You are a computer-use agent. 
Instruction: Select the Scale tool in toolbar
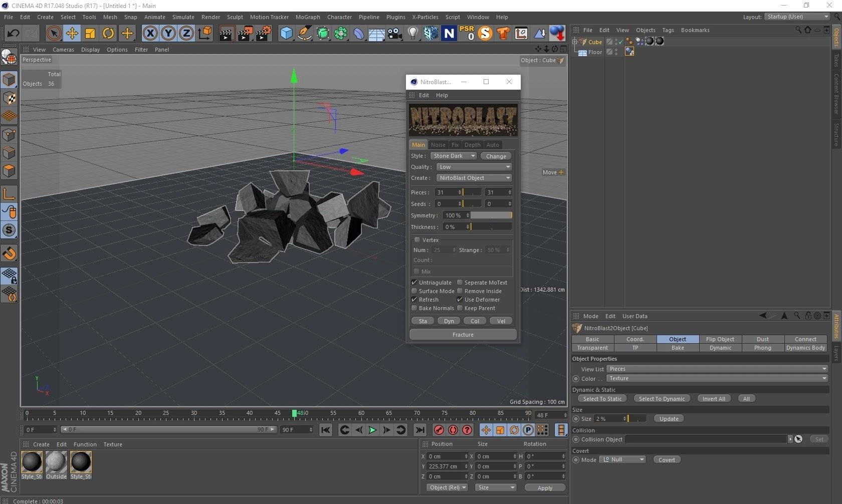point(90,34)
